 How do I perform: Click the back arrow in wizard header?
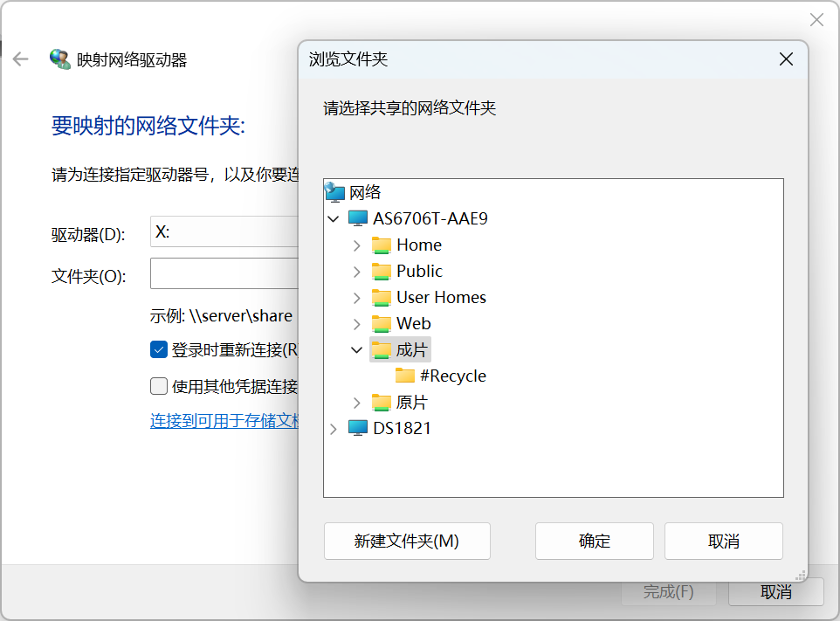[x=21, y=59]
